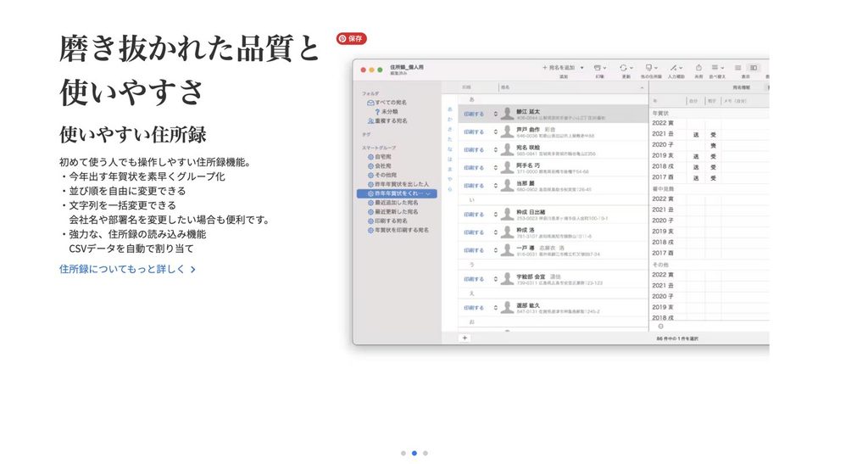This screenshot has width=868, height=464.
Task: Select 昨年年賀状を出した人 smart group
Action: click(x=398, y=184)
